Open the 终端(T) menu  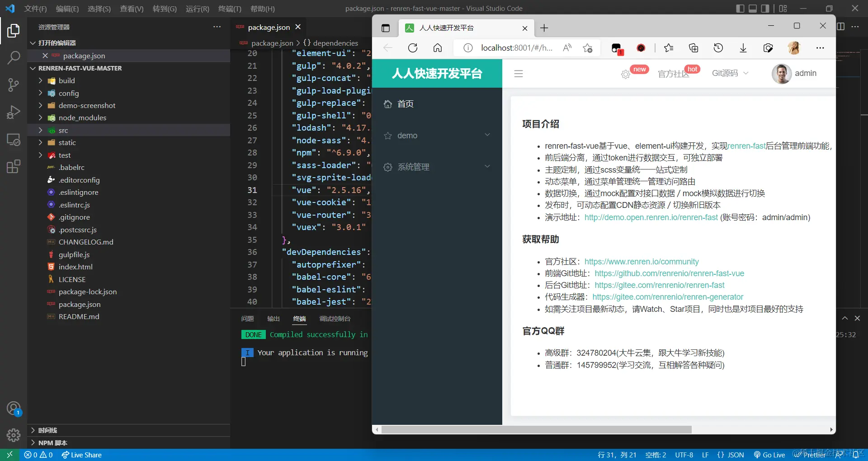click(x=230, y=9)
